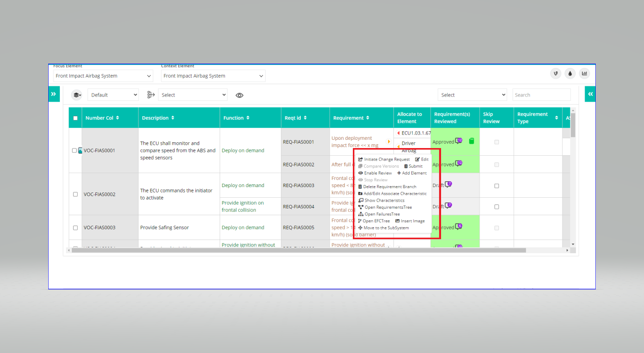Click green SD card icon in REQ-FIAS0001 row
This screenshot has width=644, height=353.
[471, 141]
